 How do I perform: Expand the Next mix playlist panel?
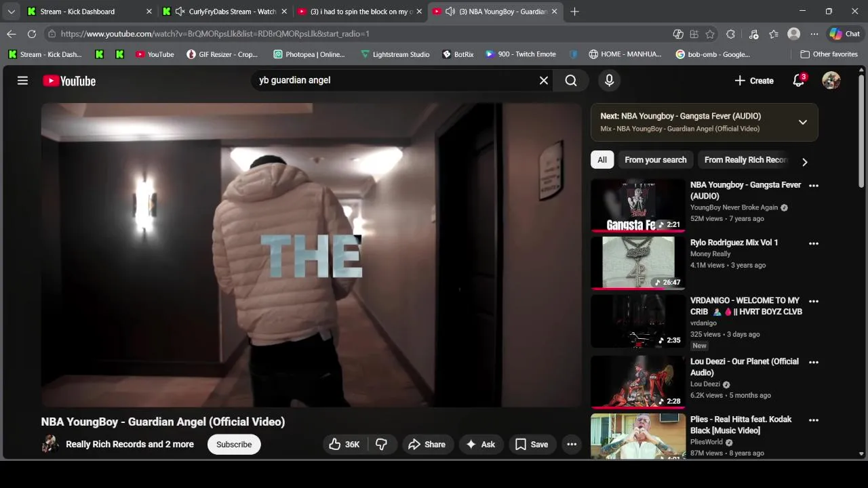click(x=803, y=122)
